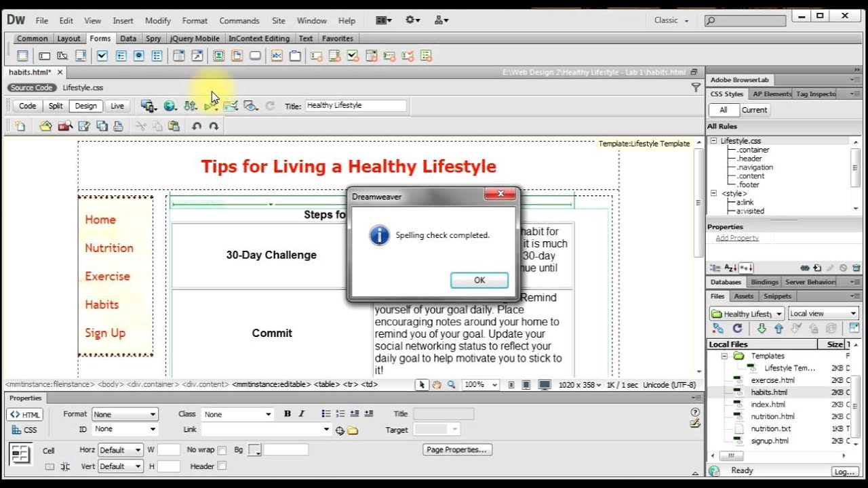Click the Browse for File folder icon
Image resolution: width=868 pixels, height=488 pixels.
(x=353, y=430)
